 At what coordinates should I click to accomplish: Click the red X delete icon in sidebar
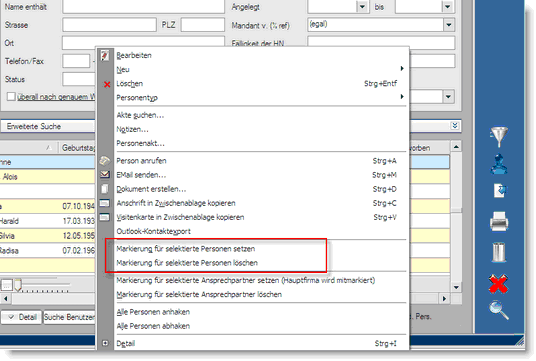coord(498,283)
